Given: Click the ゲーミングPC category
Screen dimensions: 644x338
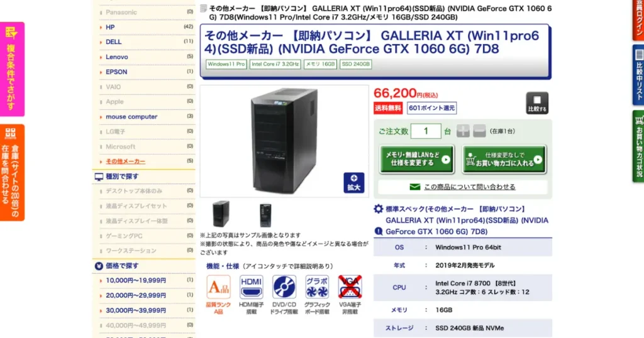Looking at the screenshot, I should coord(124,236).
